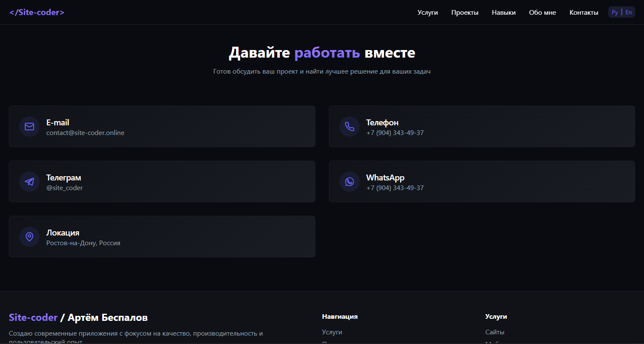The width and height of the screenshot is (644, 344).
Task: Click the phone handset icon in the Телефон card
Action: pyautogui.click(x=350, y=127)
